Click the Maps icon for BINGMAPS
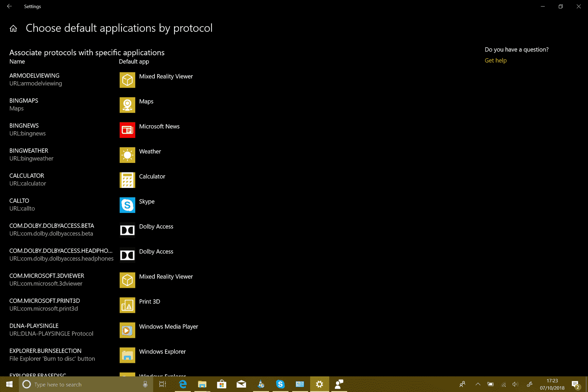 pos(127,105)
